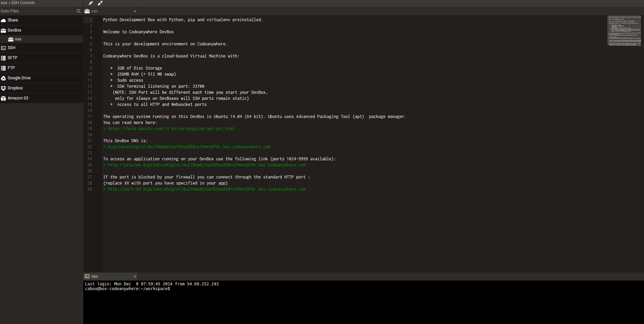This screenshot has height=324, width=644.
Task: Click line number 1 in the editor gutter
Action: click(x=91, y=20)
